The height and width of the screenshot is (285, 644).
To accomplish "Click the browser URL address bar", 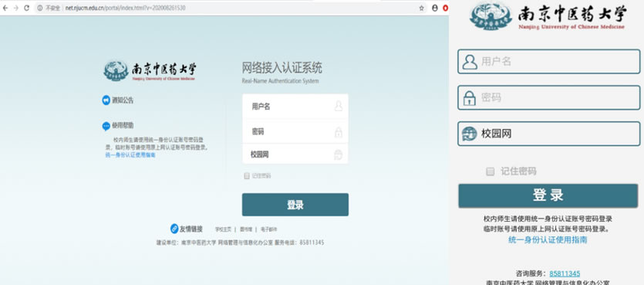I will [x=230, y=8].
